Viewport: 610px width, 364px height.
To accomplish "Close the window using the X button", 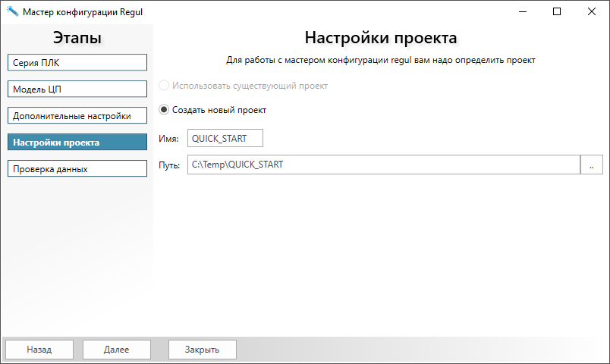I will point(592,12).
